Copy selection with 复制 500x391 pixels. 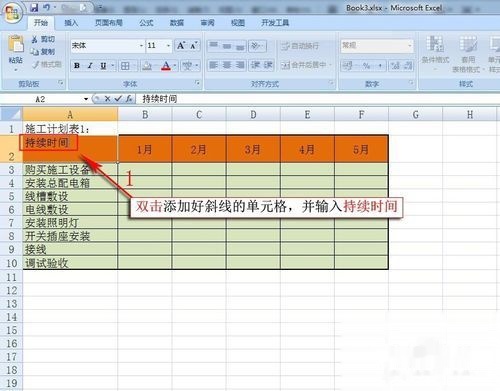coord(43,52)
